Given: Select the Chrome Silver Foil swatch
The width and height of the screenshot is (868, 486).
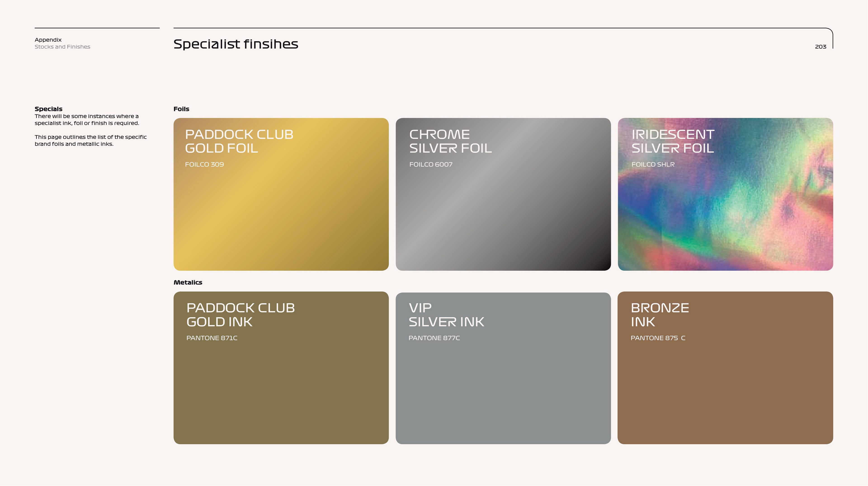Looking at the screenshot, I should (503, 209).
